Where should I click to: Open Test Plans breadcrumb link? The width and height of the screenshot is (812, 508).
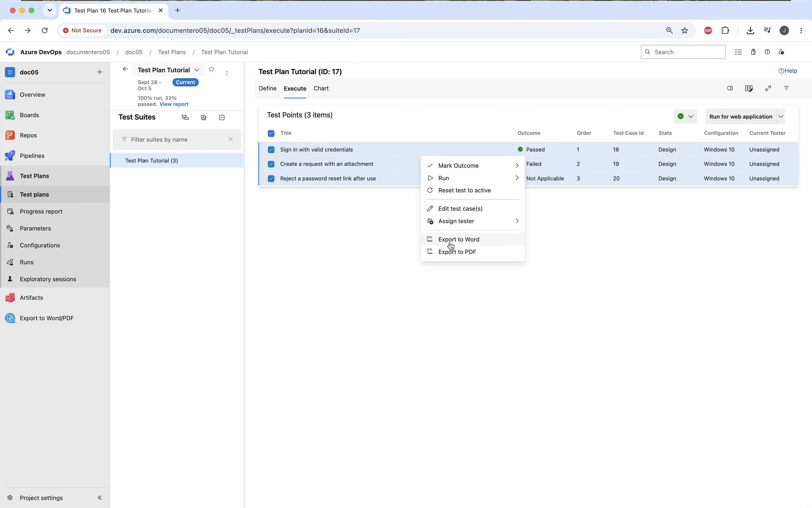pyautogui.click(x=172, y=52)
